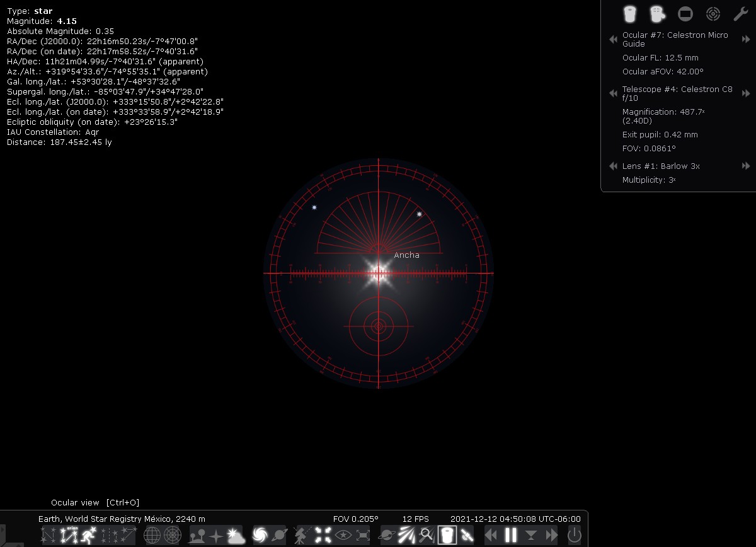Toggle constellation lines in bottom toolbar
Image resolution: width=756 pixels, height=547 pixels.
(x=48, y=536)
